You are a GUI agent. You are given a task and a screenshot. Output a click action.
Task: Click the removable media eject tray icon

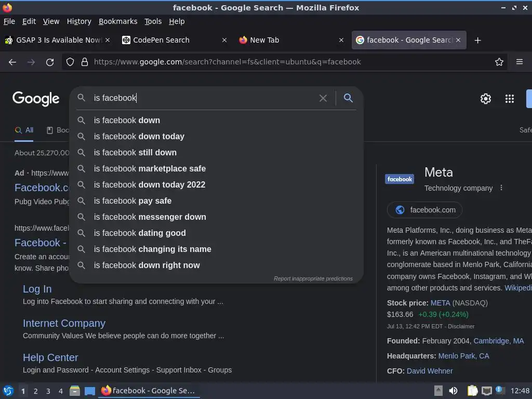tap(438, 391)
